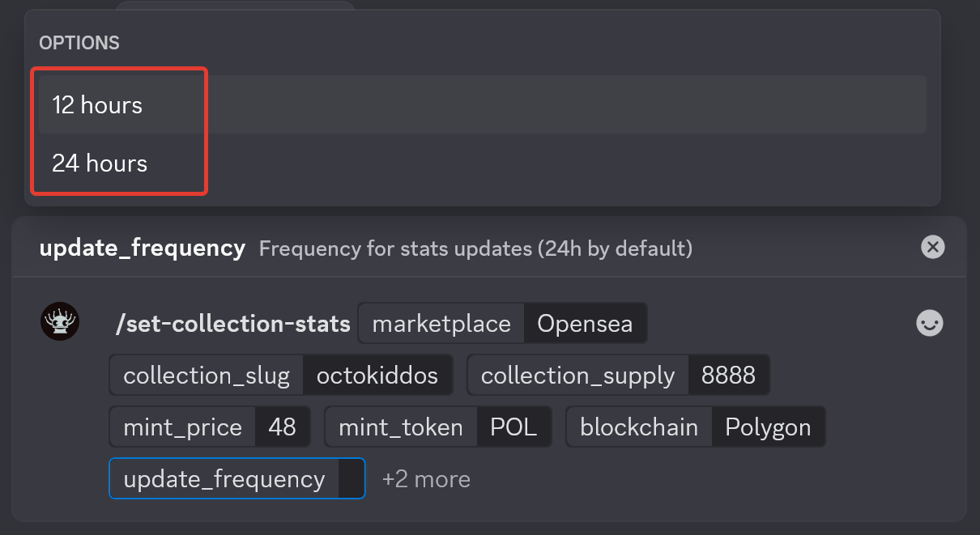The image size is (980, 535).
Task: Select the blockchain parameter label
Action: (639, 427)
